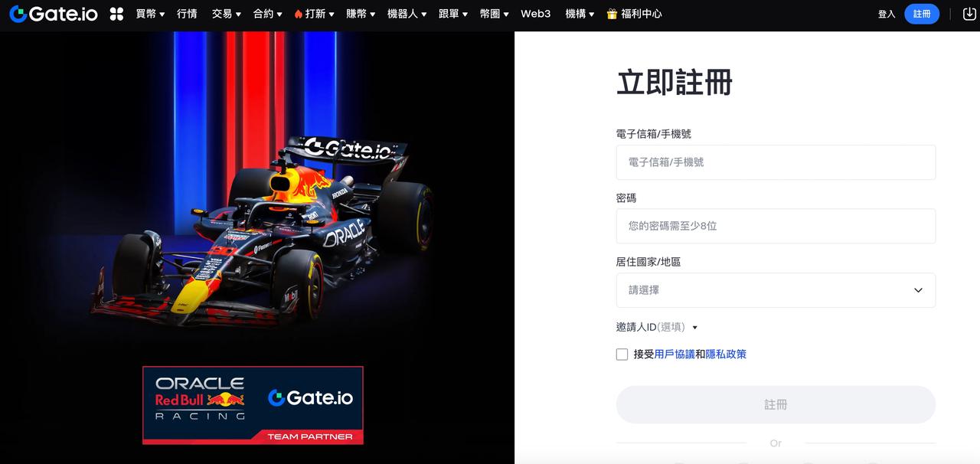The width and height of the screenshot is (980, 464).
Task: Open the 行情 page
Action: (x=187, y=14)
